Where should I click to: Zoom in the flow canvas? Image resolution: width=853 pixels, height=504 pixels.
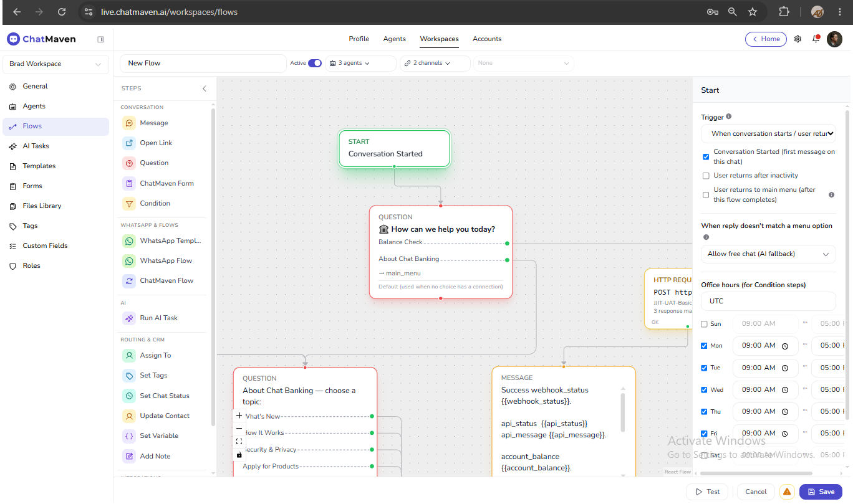click(x=239, y=416)
